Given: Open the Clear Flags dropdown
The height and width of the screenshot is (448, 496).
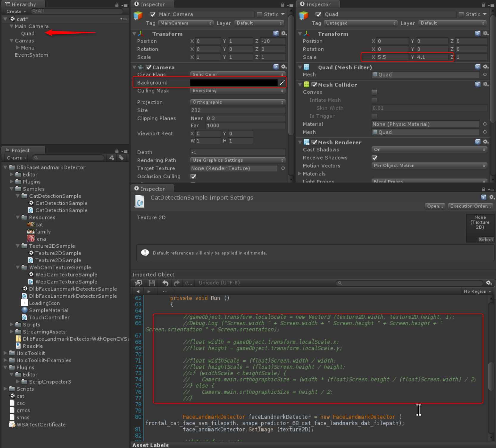Looking at the screenshot, I should [x=237, y=74].
